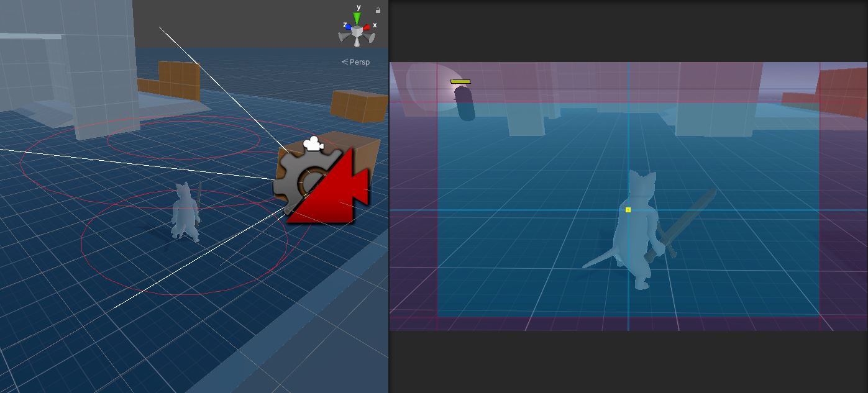Select the cat character in the Scene view

(x=185, y=211)
